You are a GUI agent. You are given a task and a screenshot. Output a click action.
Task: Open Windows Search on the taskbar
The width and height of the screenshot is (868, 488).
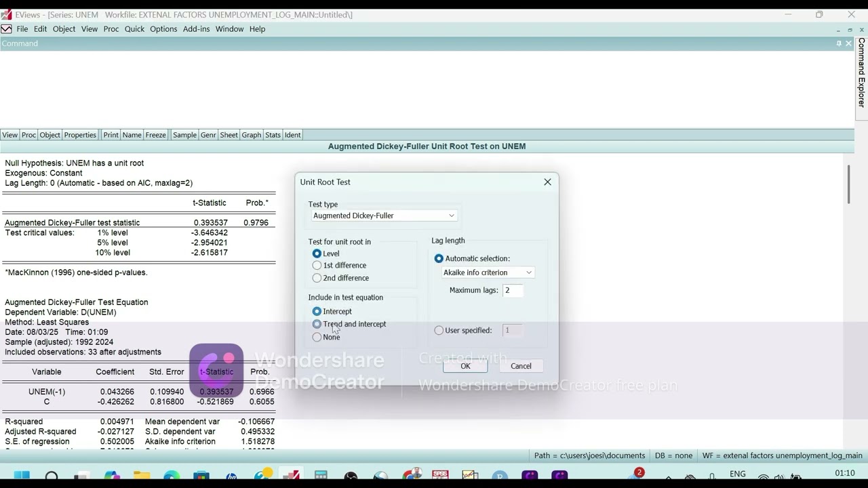pyautogui.click(x=52, y=476)
